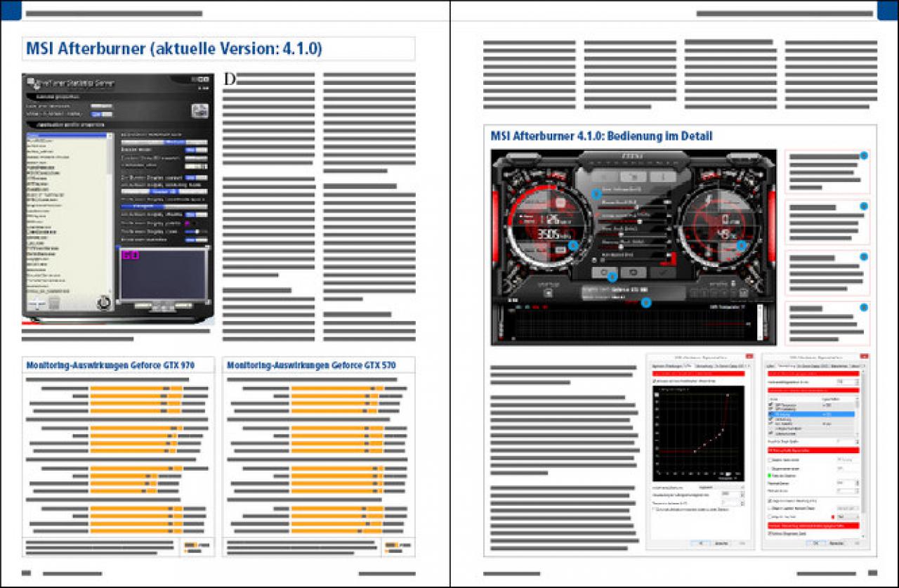The height and width of the screenshot is (588, 899).
Task: Select the Überwachung tab in the monitoring dialog
Action: pos(786,366)
